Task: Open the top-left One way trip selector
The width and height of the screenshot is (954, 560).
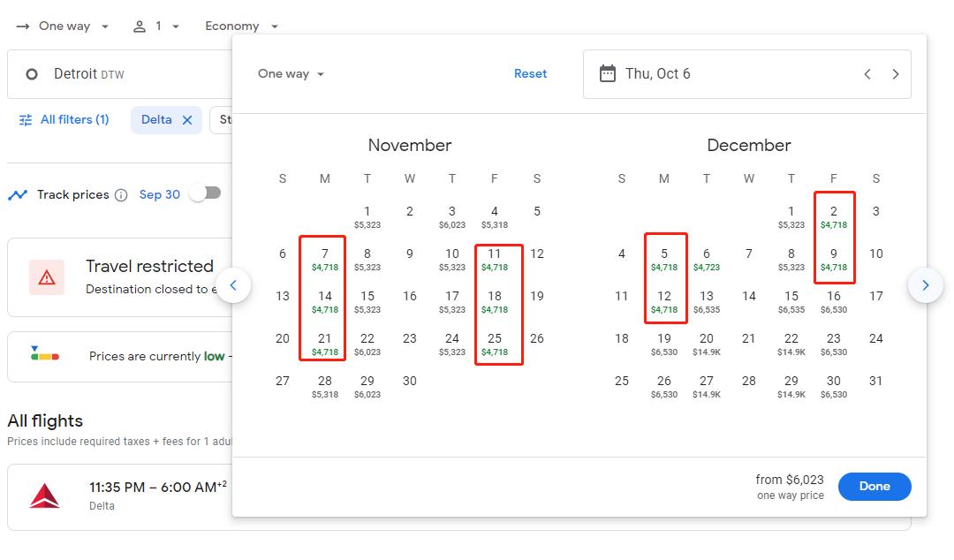Action: pos(64,26)
